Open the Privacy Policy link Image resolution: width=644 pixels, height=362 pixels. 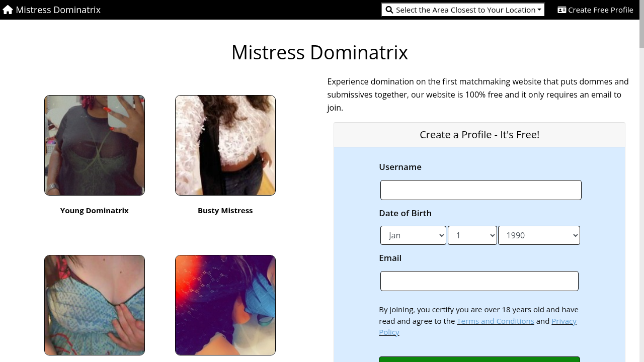563,321
